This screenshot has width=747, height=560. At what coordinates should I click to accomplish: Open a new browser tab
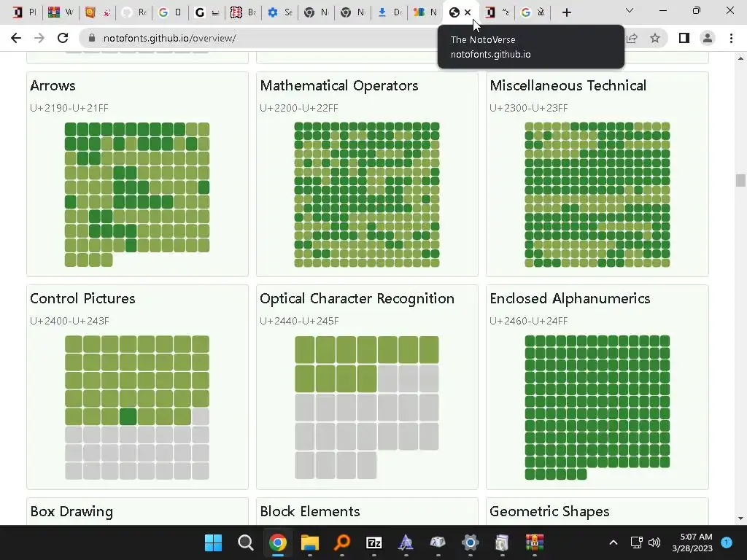tap(566, 12)
